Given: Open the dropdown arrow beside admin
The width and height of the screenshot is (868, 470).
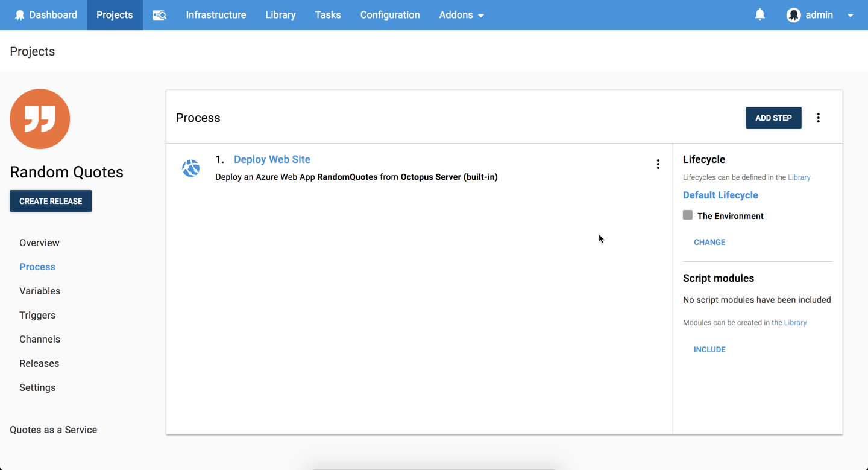Looking at the screenshot, I should 849,14.
